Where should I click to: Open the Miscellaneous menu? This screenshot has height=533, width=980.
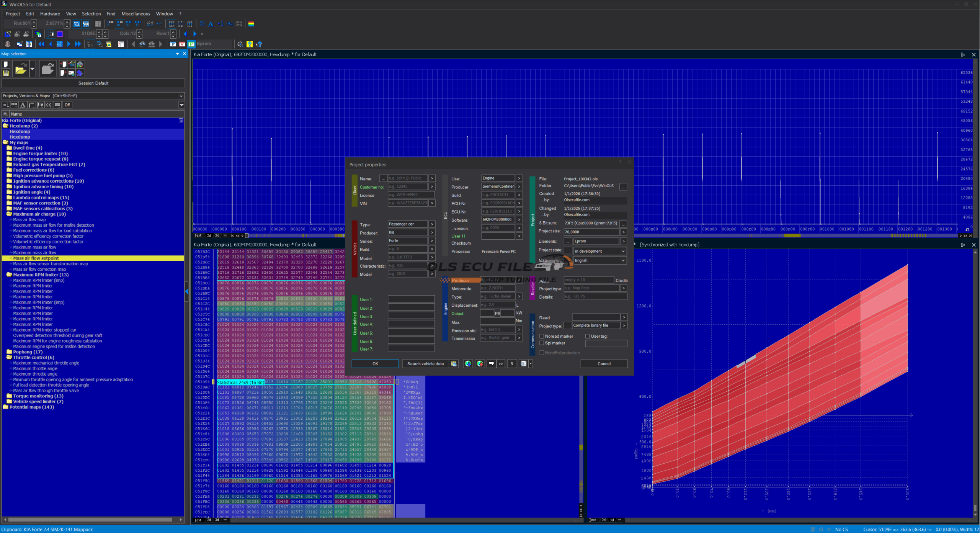pyautogui.click(x=136, y=14)
